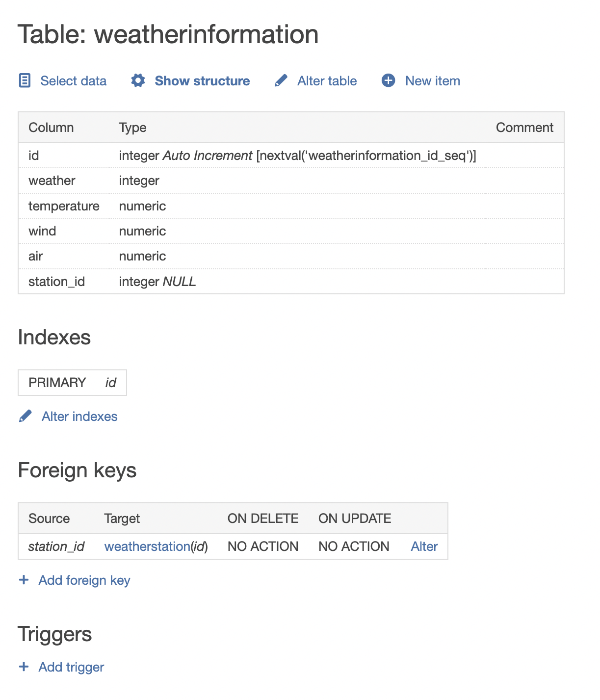Add a new foreign key
Screen dimensions: 600x700
(84, 580)
